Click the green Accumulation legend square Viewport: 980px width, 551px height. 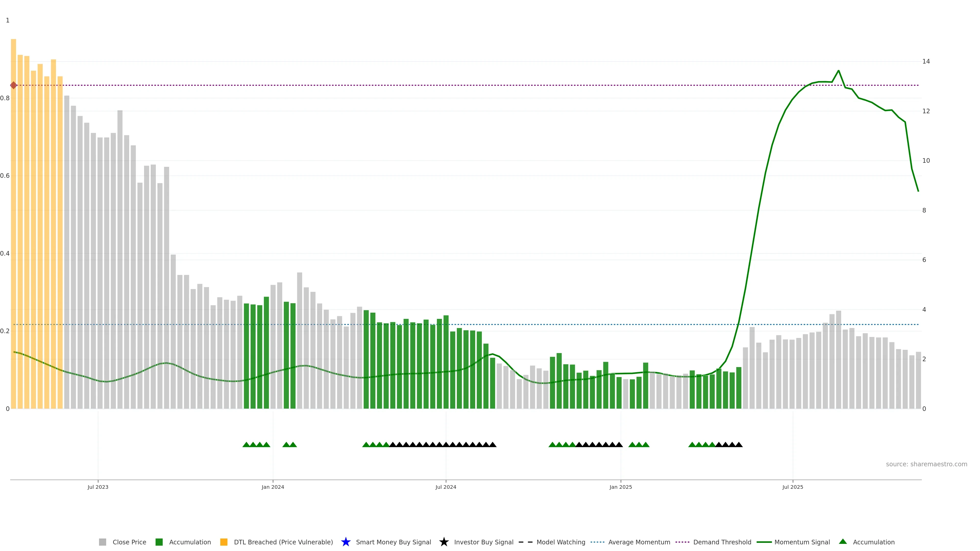coord(159,542)
